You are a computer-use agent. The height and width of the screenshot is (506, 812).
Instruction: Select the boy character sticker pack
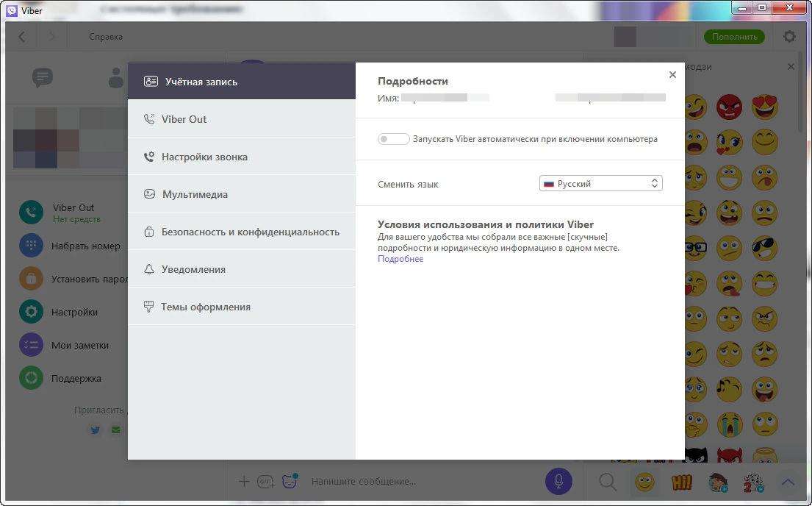click(718, 482)
